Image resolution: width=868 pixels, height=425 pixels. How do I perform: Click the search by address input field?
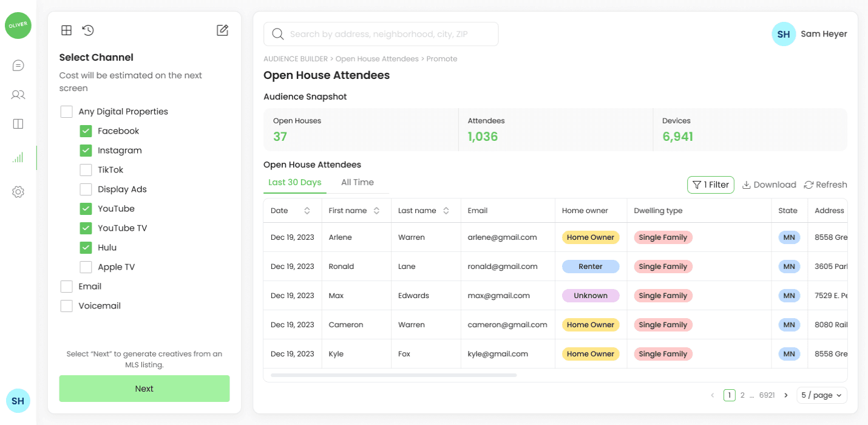pyautogui.click(x=381, y=34)
